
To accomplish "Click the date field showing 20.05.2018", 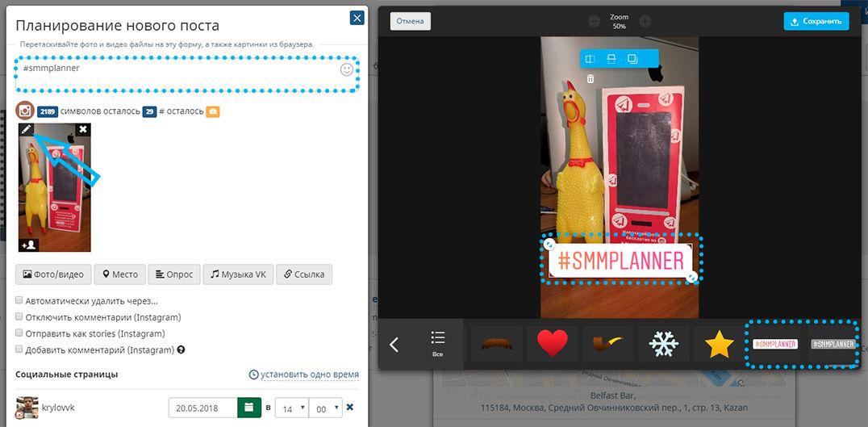I will (x=203, y=408).
